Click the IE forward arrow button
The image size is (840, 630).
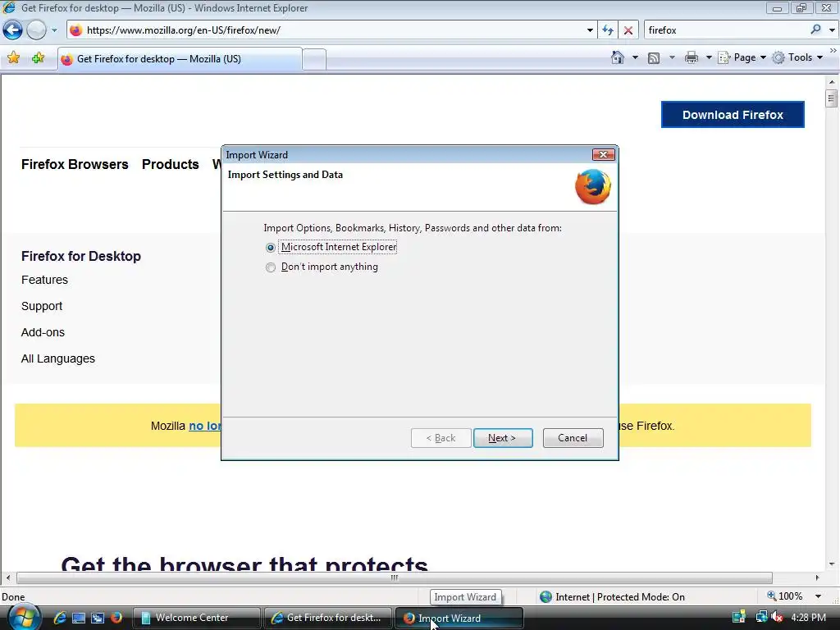(x=36, y=30)
